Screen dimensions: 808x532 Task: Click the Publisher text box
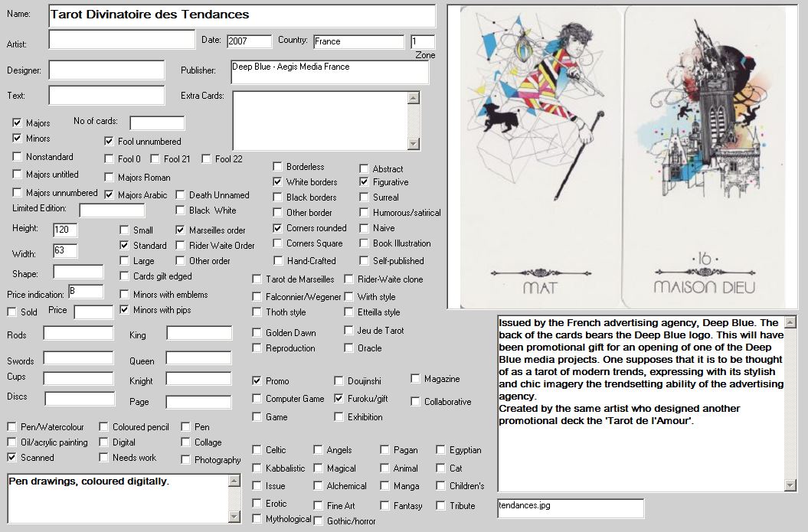point(329,73)
